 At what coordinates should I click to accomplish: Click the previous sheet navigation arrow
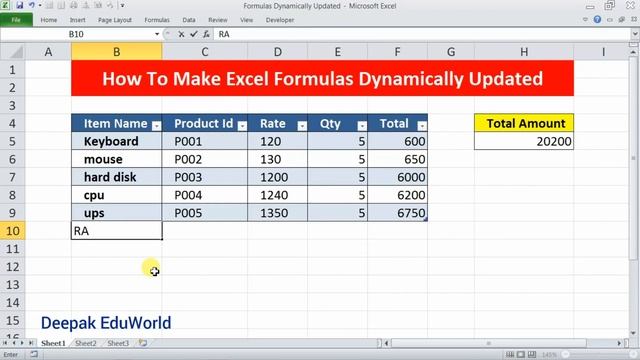click(13, 343)
